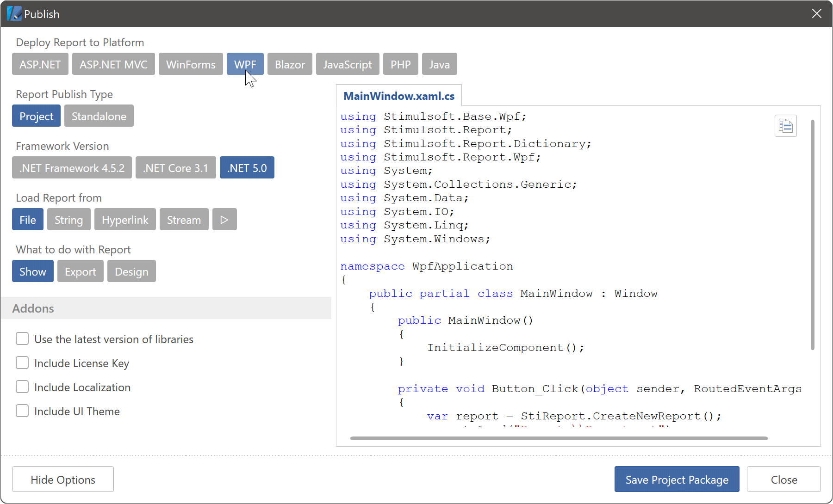The width and height of the screenshot is (833, 504).
Task: Set publish type to Standalone
Action: pyautogui.click(x=99, y=116)
